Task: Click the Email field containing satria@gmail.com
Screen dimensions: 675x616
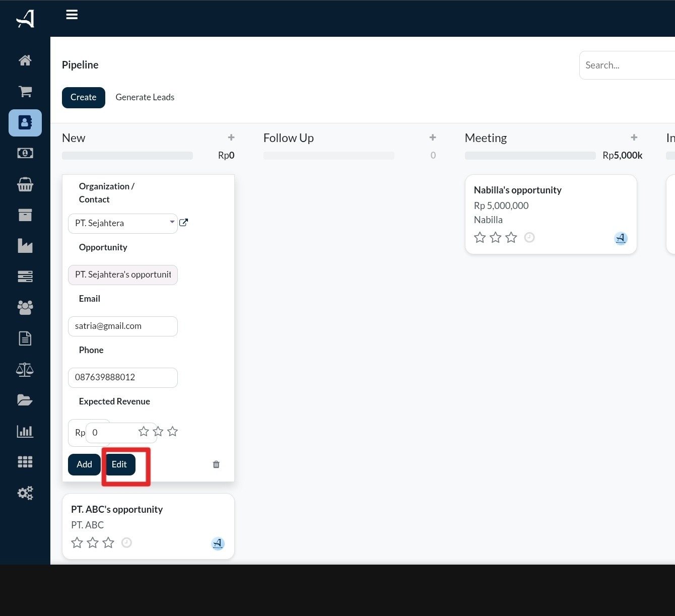Action: pos(123,326)
